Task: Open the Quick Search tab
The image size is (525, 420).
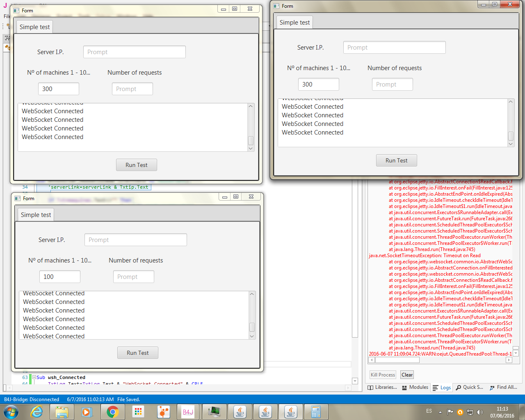Action: pos(470,387)
